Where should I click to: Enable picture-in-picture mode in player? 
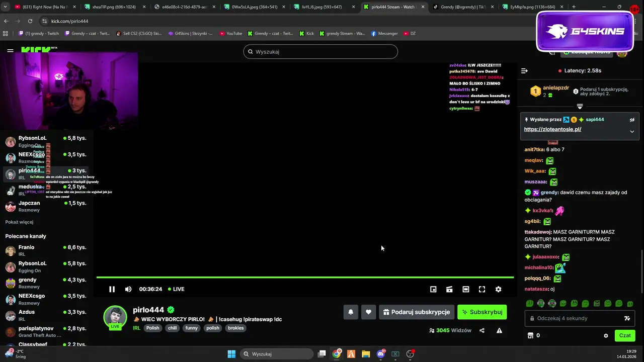[433, 289]
